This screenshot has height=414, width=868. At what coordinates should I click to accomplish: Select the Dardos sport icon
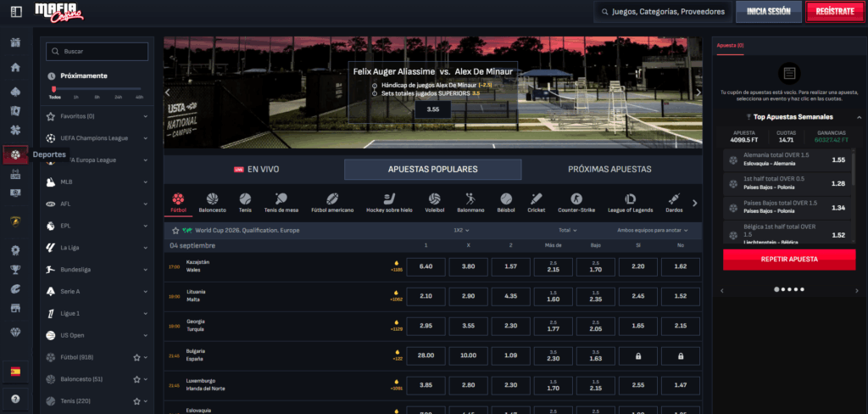coord(674,202)
